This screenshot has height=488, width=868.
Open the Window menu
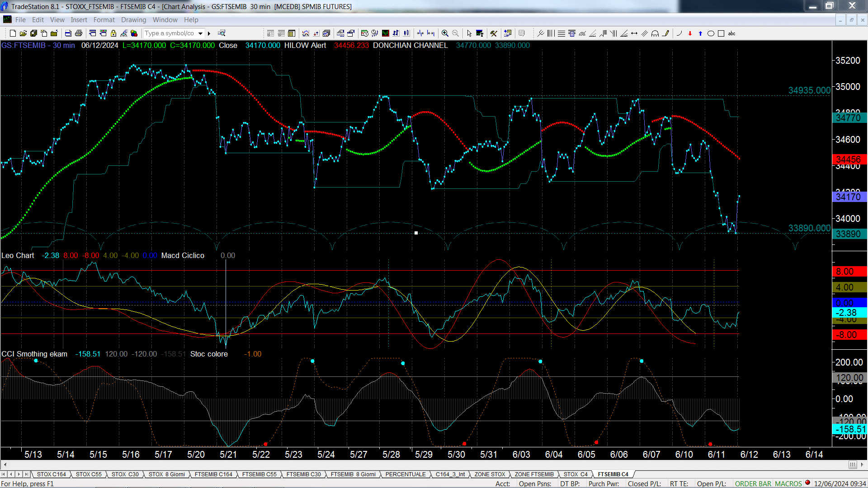pyautogui.click(x=165, y=20)
